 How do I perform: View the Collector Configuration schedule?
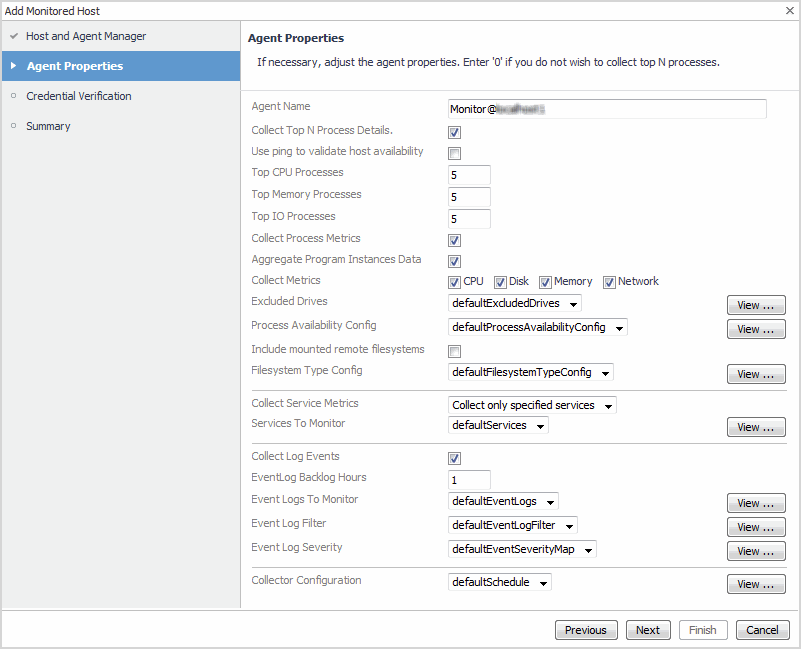pyautogui.click(x=755, y=585)
